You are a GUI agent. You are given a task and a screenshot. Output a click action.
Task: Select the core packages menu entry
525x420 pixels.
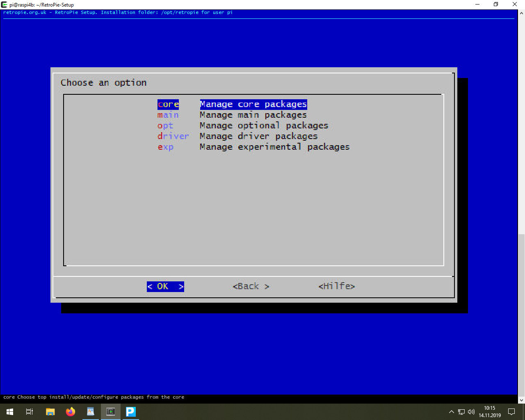[232, 104]
